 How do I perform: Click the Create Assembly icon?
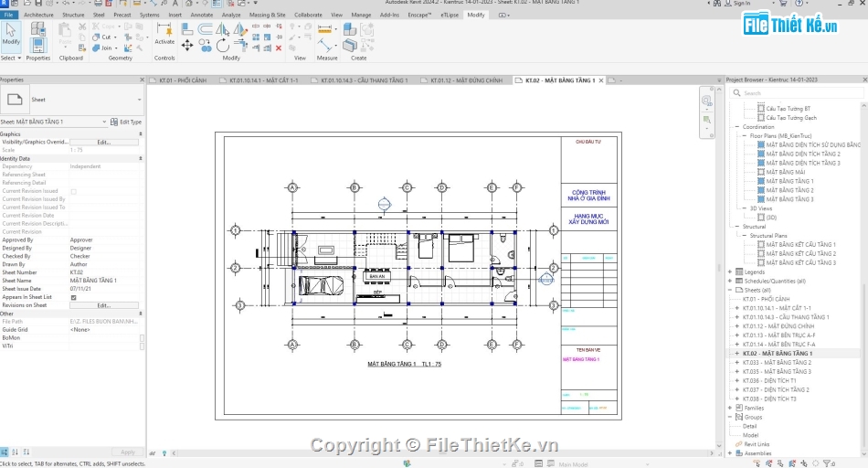pos(349,29)
